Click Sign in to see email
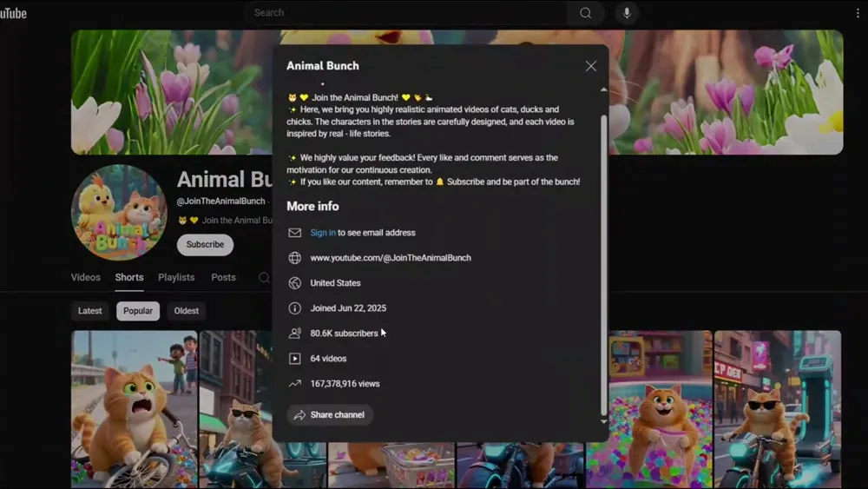 pos(323,233)
